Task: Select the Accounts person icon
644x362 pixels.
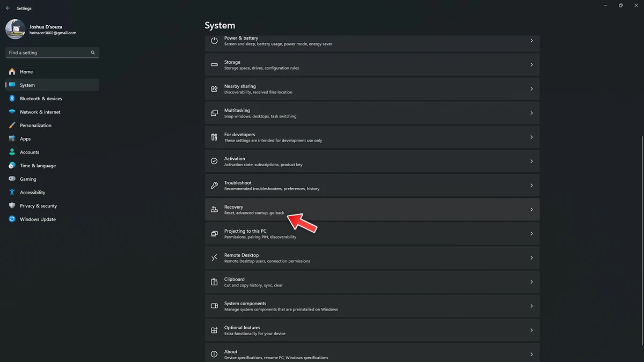Action: [12, 152]
